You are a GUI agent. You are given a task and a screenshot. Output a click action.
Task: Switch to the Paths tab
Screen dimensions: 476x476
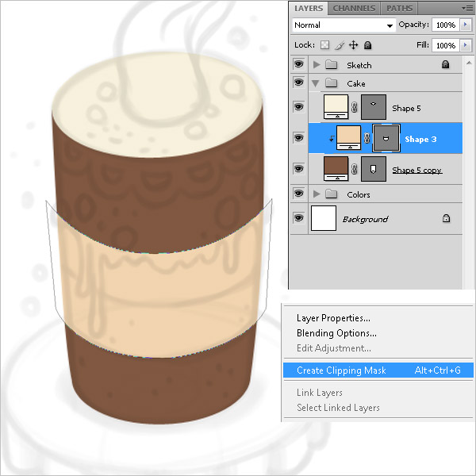click(399, 8)
